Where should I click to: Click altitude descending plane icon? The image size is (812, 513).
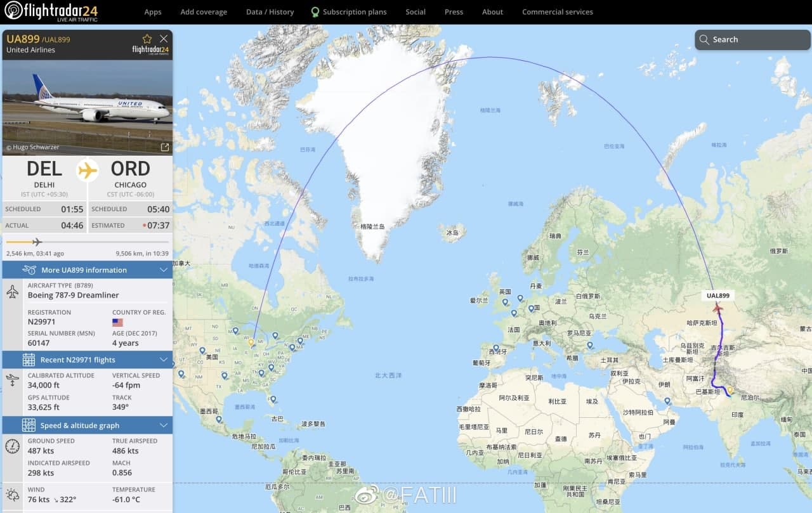(x=13, y=380)
